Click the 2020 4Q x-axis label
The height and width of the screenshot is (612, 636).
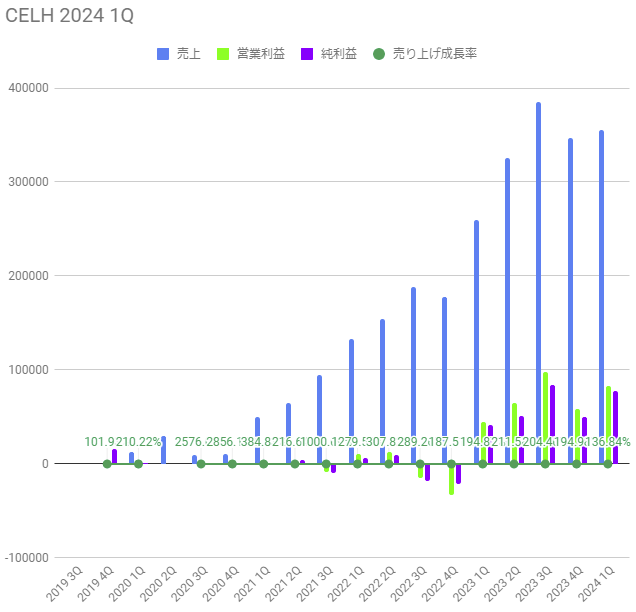point(221,584)
